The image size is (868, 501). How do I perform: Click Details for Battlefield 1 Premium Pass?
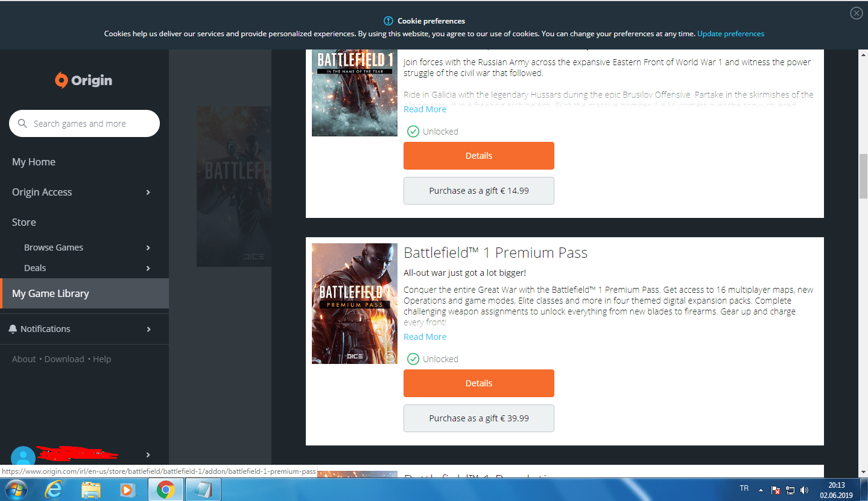pyautogui.click(x=479, y=383)
